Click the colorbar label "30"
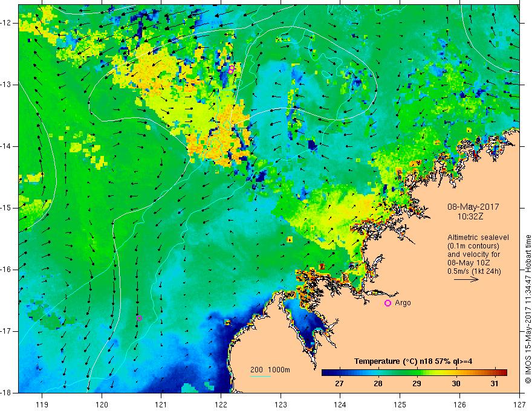 click(456, 384)
